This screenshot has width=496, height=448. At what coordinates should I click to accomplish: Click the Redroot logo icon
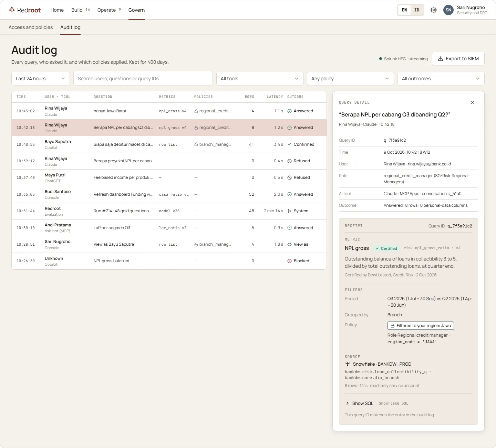tap(12, 9)
